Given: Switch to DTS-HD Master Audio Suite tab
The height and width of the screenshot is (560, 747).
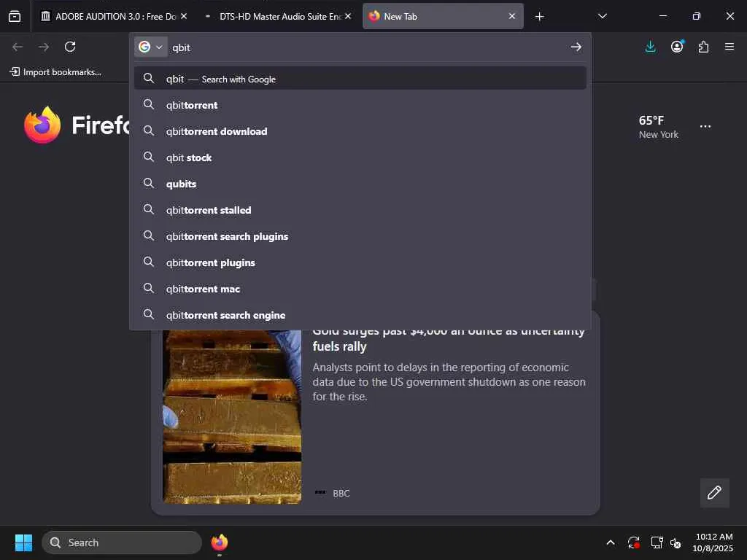Looking at the screenshot, I should (x=279, y=16).
